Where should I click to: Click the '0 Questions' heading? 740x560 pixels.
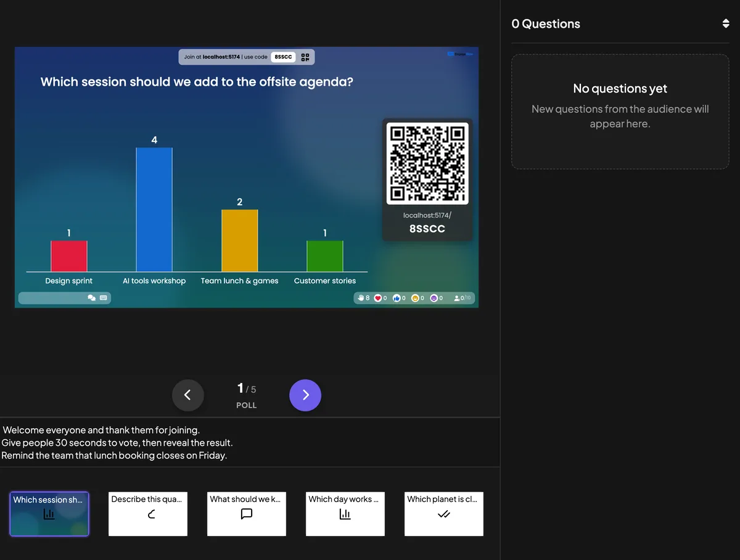pos(546,23)
